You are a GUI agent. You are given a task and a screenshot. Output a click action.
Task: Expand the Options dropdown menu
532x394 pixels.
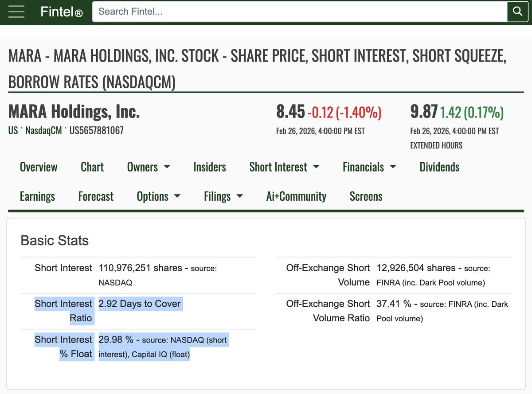[159, 196]
